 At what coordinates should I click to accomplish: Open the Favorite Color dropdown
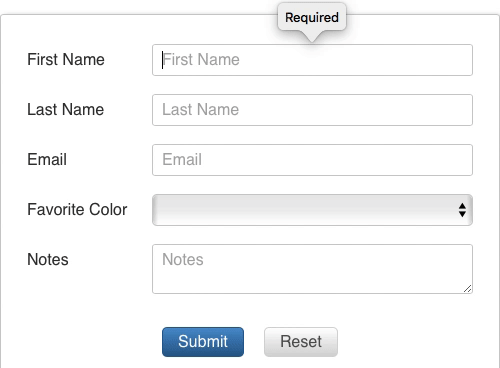point(312,210)
